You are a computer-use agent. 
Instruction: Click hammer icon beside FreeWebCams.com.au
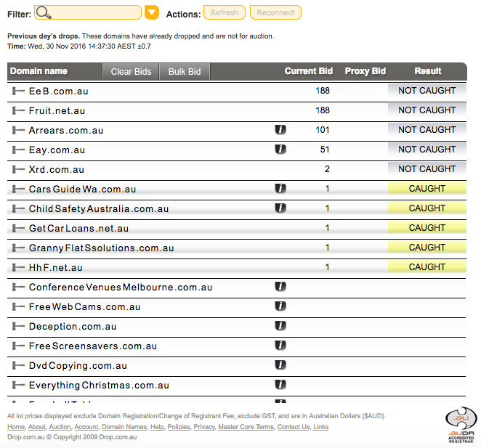[18, 307]
